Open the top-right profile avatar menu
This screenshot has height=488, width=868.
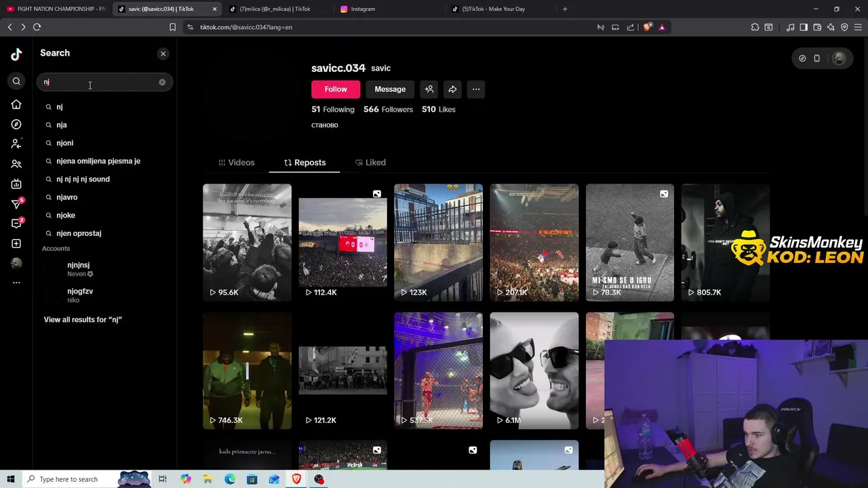click(839, 58)
